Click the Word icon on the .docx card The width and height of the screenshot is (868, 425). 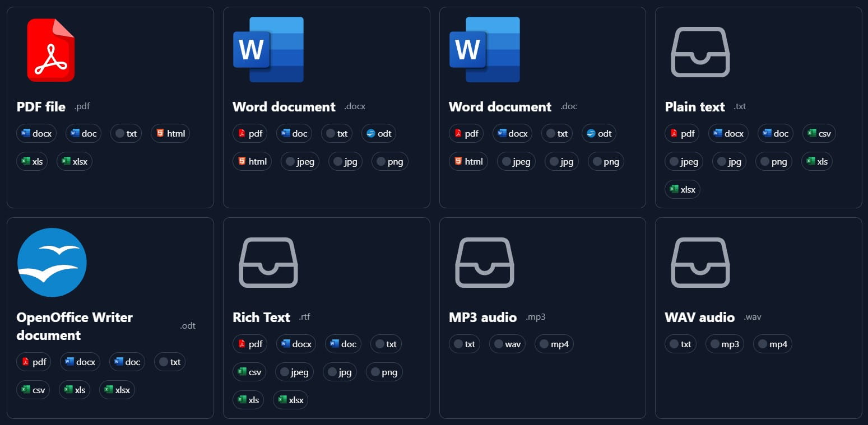[x=268, y=50]
